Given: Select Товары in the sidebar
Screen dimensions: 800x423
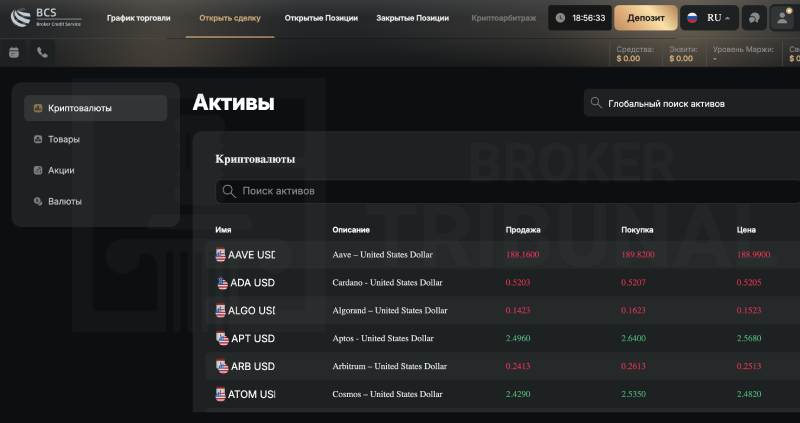Looking at the screenshot, I should (64, 139).
